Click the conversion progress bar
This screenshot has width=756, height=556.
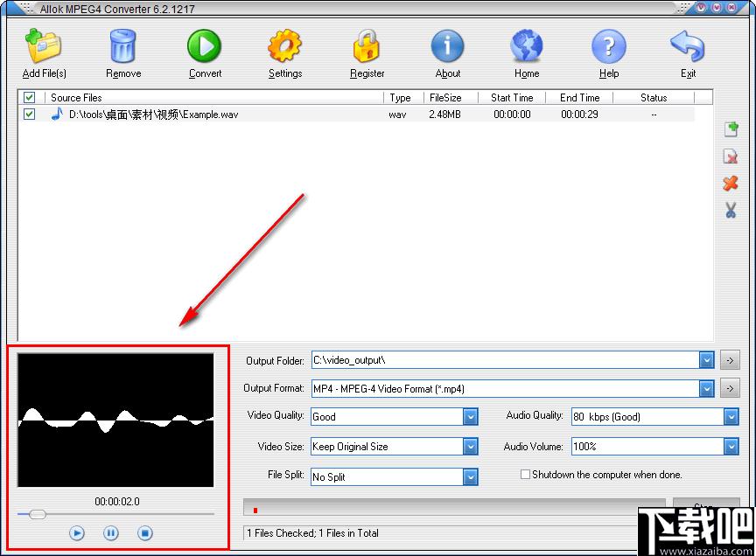(x=454, y=508)
